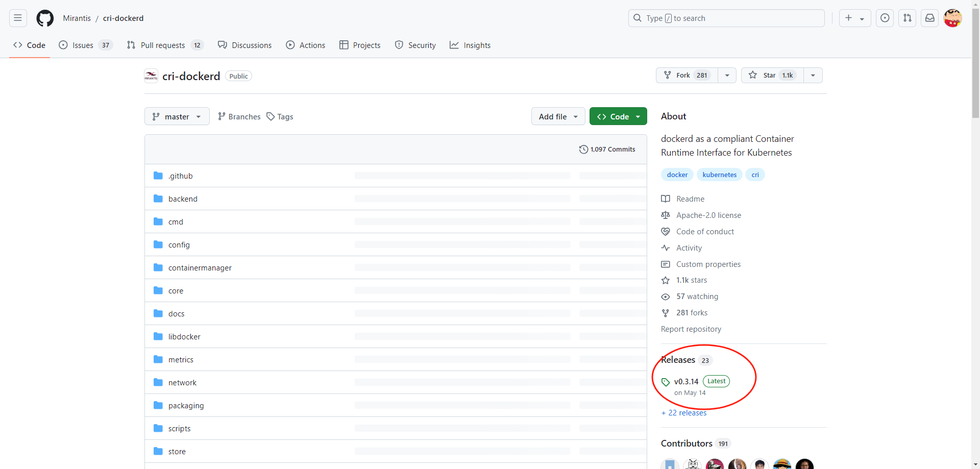Click the 1,097 Commits history icon
The image size is (980, 469).
coord(583,150)
